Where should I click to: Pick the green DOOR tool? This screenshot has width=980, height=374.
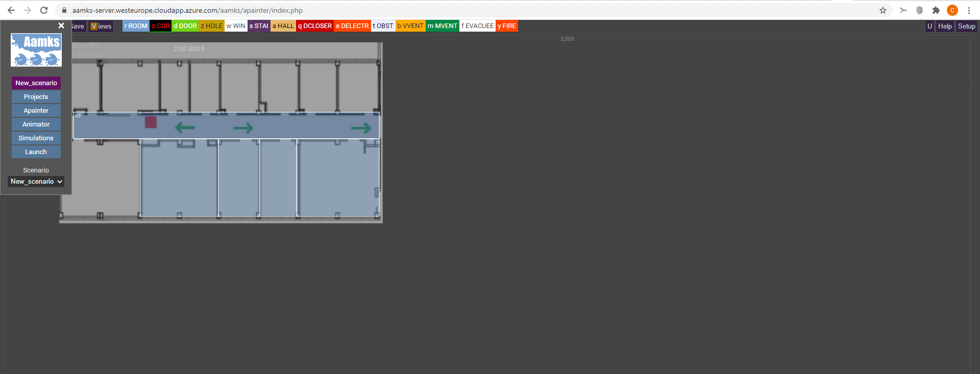pos(185,26)
